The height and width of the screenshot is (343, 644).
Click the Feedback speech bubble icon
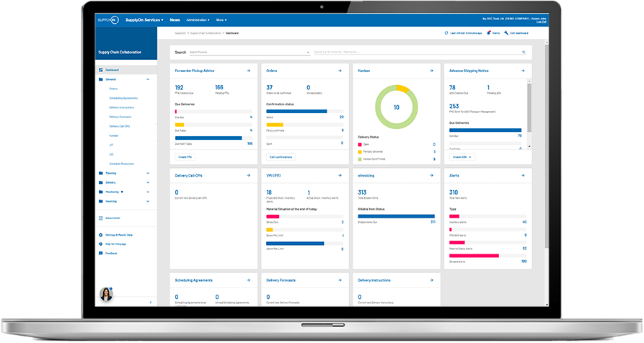pos(101,254)
